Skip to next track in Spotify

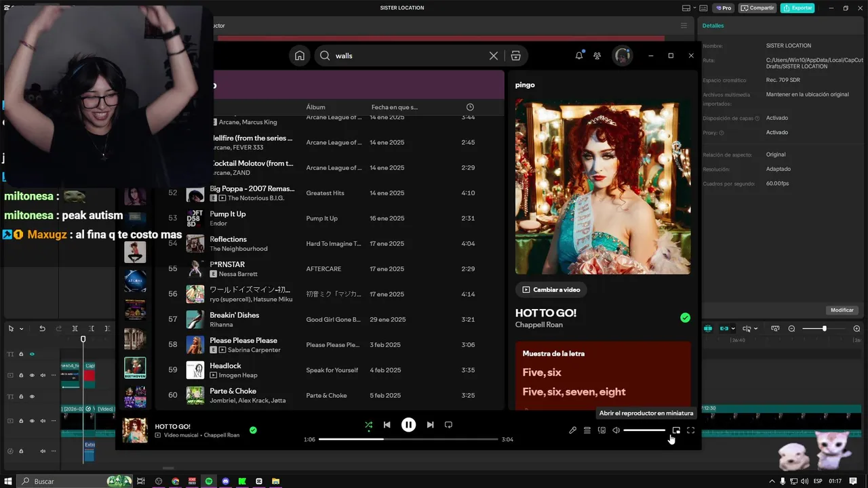[430, 425]
